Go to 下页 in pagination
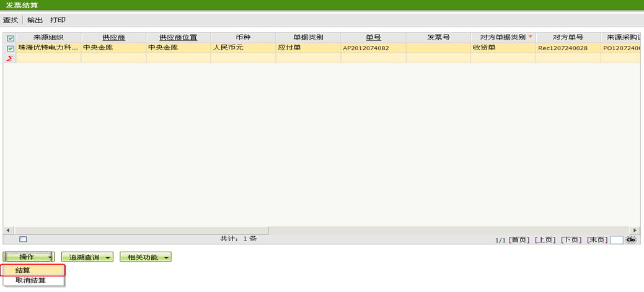The height and width of the screenshot is (292, 644). coord(571,240)
